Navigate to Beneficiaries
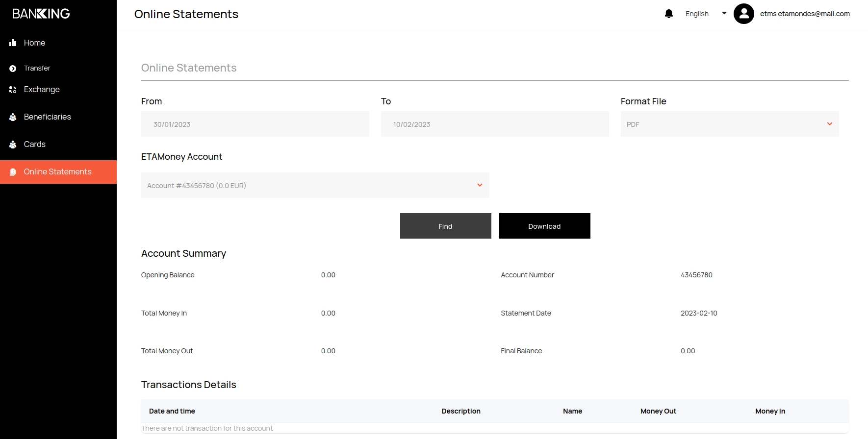 pyautogui.click(x=58, y=117)
